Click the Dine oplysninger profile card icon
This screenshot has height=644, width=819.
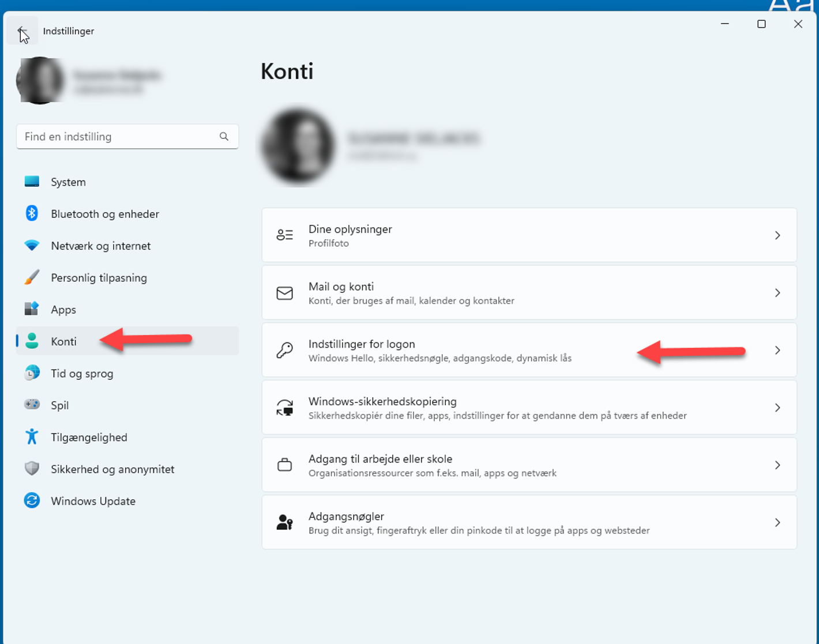pos(284,235)
